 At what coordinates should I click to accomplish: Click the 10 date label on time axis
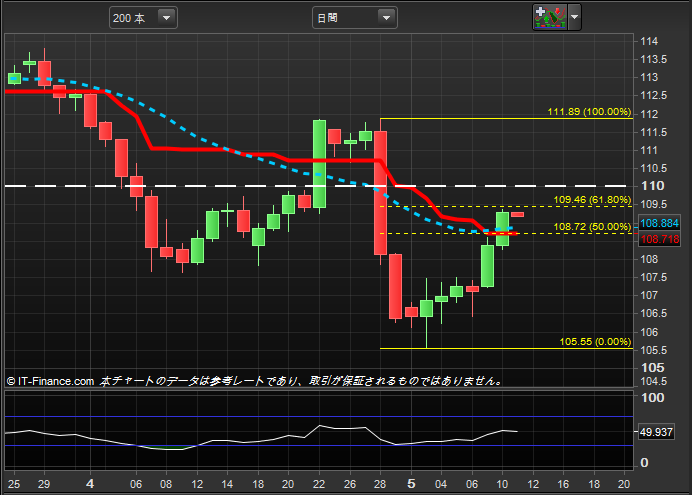click(x=502, y=484)
